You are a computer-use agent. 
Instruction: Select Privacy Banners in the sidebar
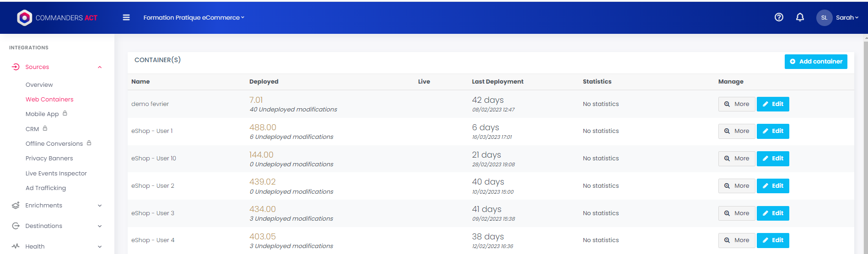click(49, 159)
